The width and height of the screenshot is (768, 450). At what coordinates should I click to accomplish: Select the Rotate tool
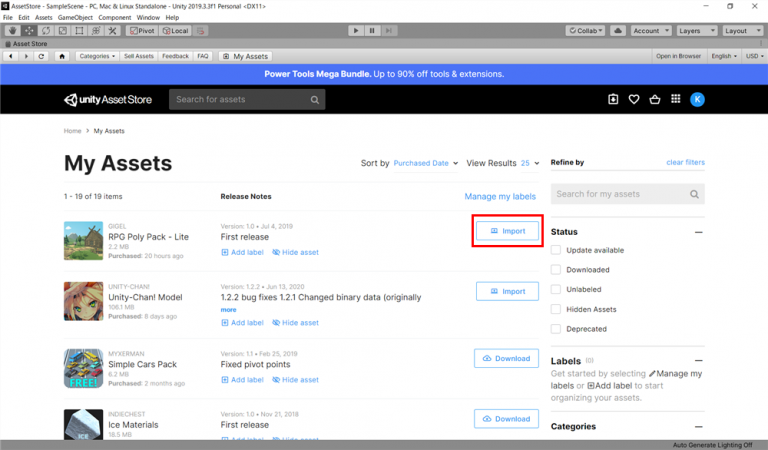tap(46, 30)
